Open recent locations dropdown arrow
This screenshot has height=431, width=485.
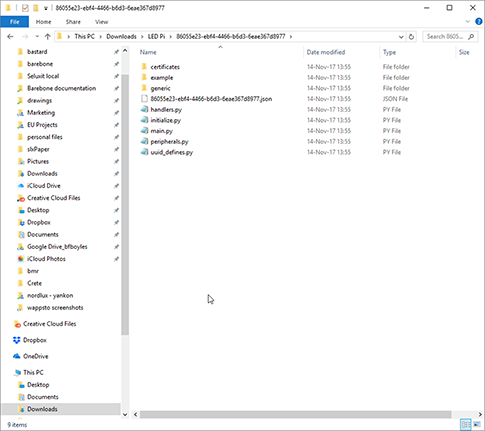click(37, 37)
